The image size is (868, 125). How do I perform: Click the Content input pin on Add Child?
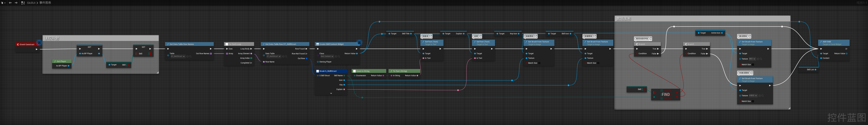[x=821, y=58]
